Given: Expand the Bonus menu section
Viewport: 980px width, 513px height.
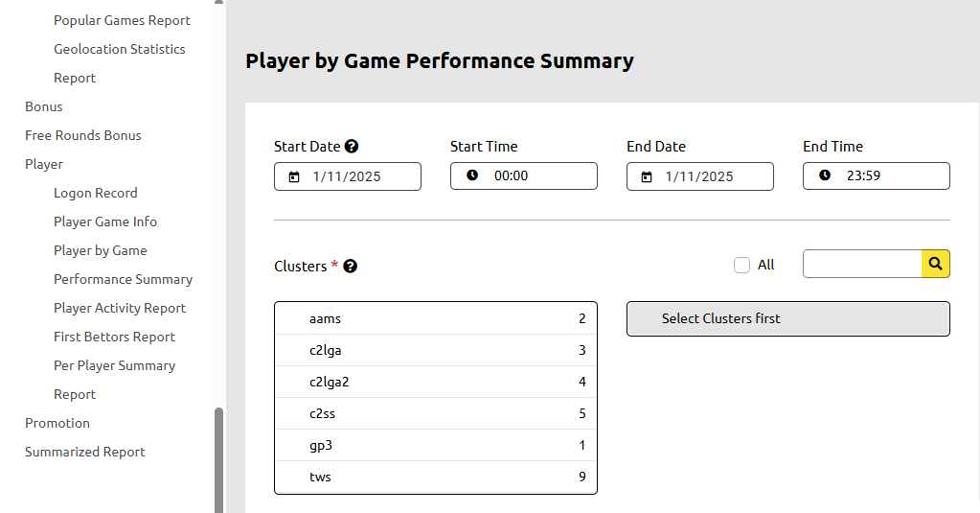Looking at the screenshot, I should [44, 106].
